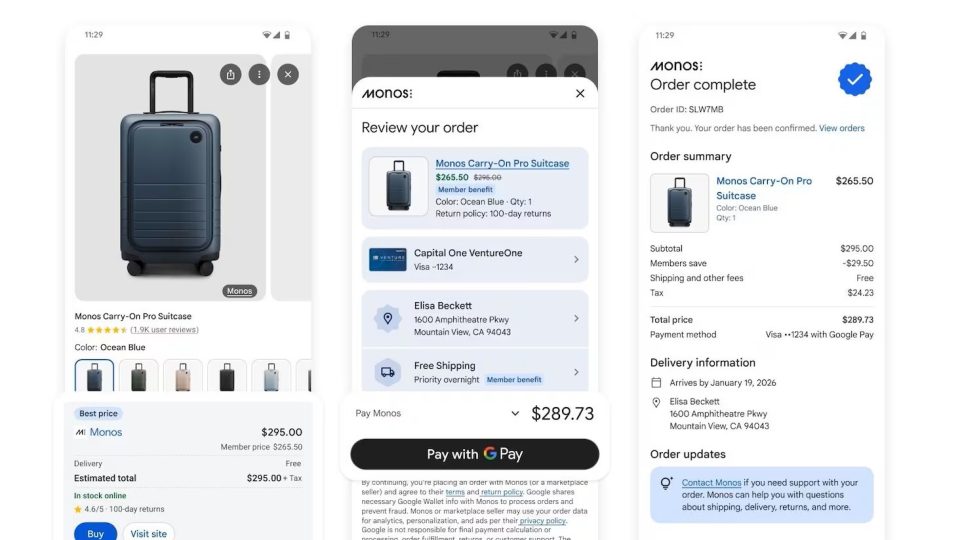Close the Monos review order sheet
960x540 pixels.
(x=580, y=93)
